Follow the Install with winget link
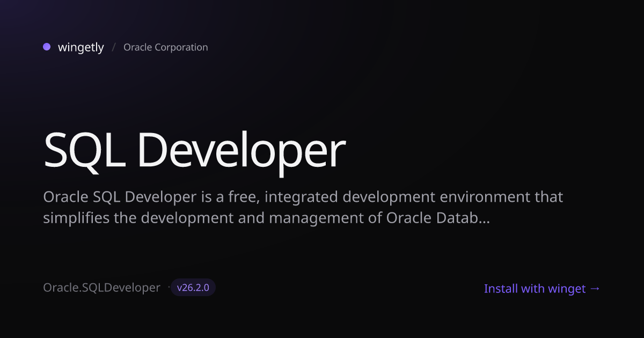Image resolution: width=644 pixels, height=338 pixels. (x=542, y=289)
